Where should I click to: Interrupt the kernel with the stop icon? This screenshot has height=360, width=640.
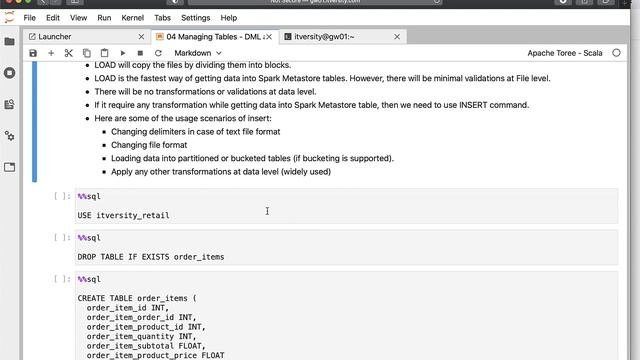pyautogui.click(x=140, y=53)
